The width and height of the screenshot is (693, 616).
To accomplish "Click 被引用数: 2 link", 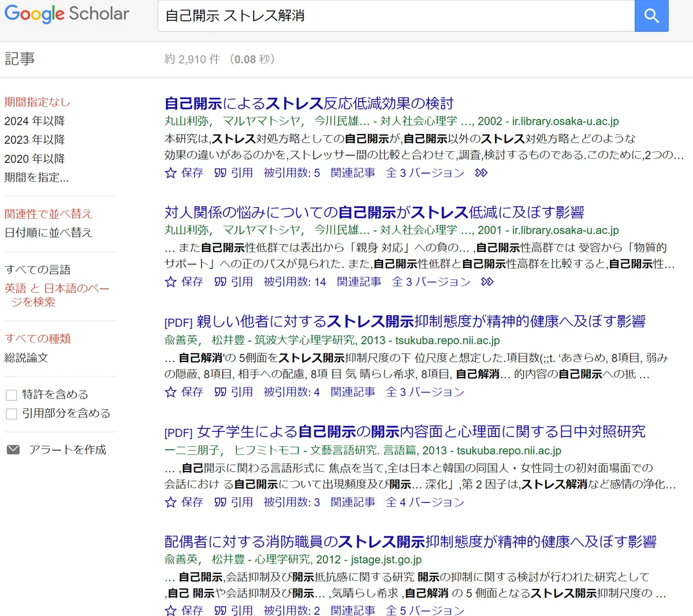I will pyautogui.click(x=292, y=610).
